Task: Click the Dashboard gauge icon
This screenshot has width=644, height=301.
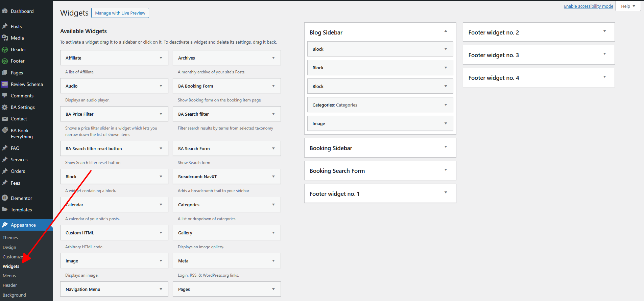Action: tap(5, 11)
